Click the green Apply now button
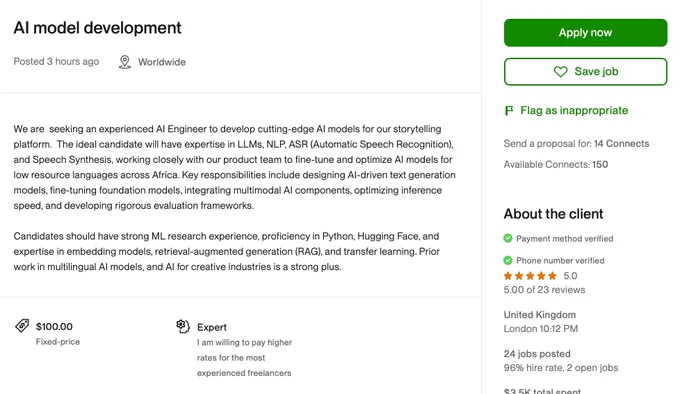Image resolution: width=680 pixels, height=394 pixels. click(585, 33)
